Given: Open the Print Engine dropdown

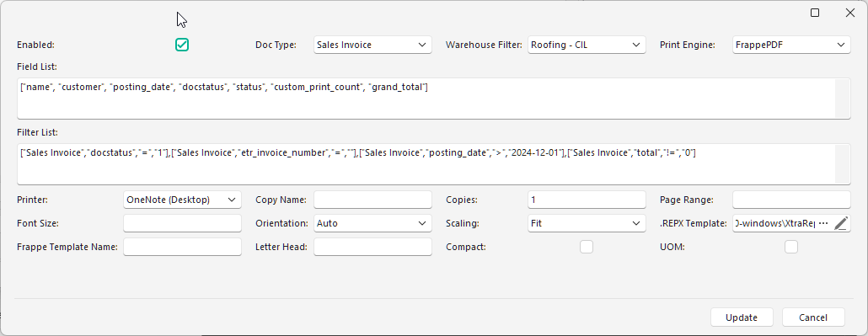Looking at the screenshot, I should pyautogui.click(x=791, y=45).
